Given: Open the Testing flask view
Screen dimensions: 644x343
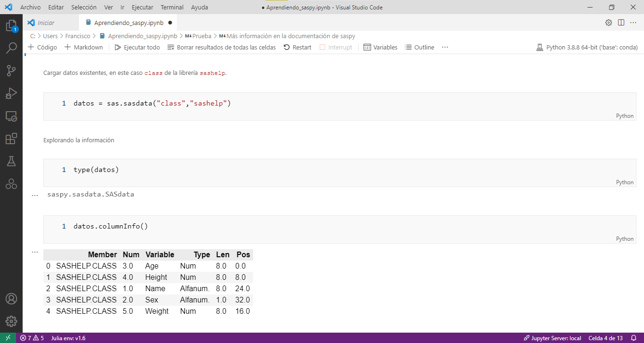Looking at the screenshot, I should tap(11, 161).
